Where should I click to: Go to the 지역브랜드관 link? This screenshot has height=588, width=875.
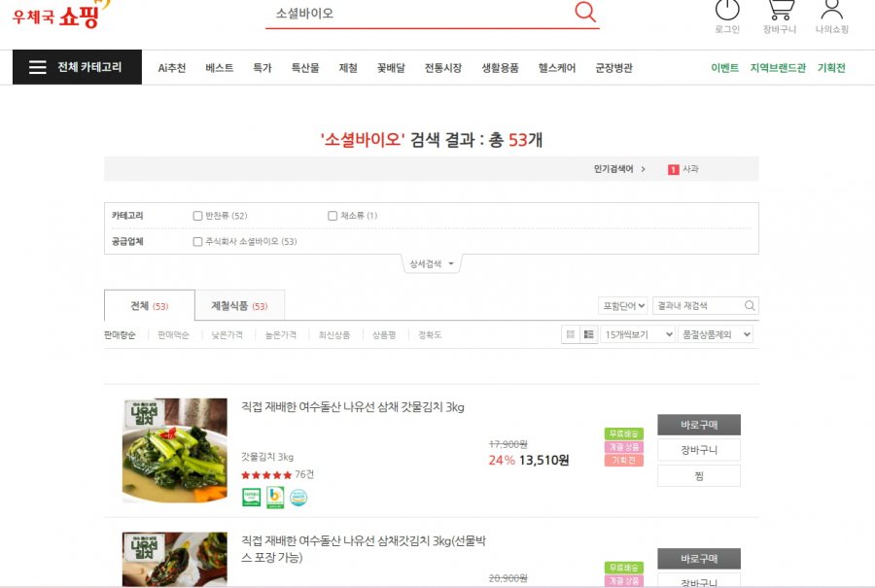click(x=778, y=68)
